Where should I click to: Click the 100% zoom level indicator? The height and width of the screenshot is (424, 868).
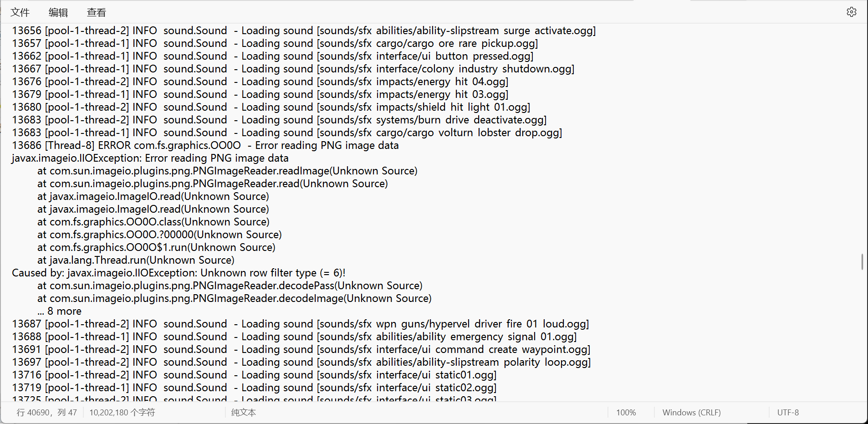coord(626,413)
